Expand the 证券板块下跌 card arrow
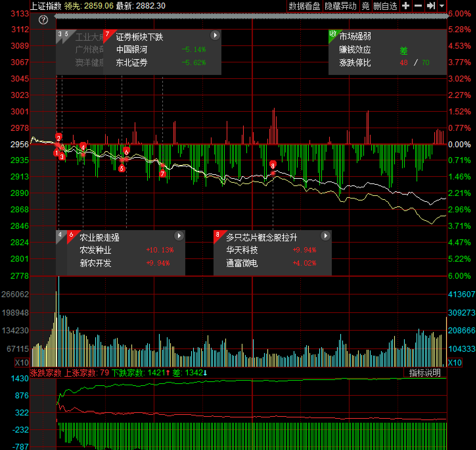This screenshot has width=476, height=450. tap(215, 35)
